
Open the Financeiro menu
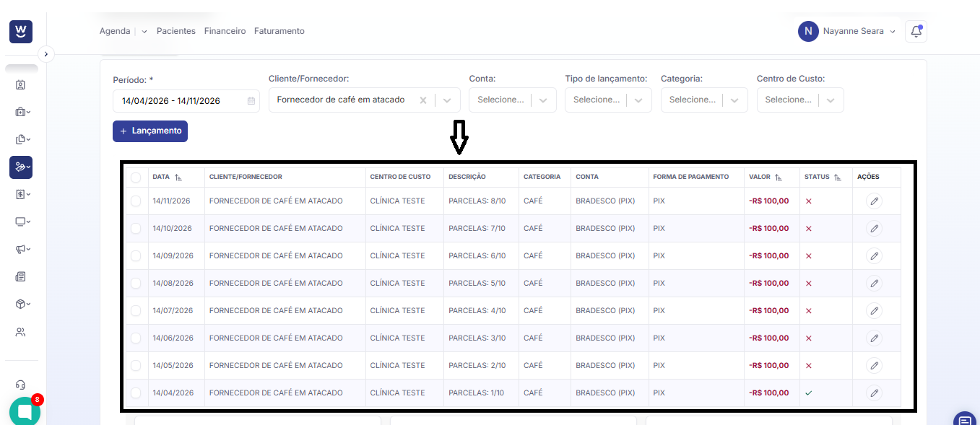(x=225, y=31)
